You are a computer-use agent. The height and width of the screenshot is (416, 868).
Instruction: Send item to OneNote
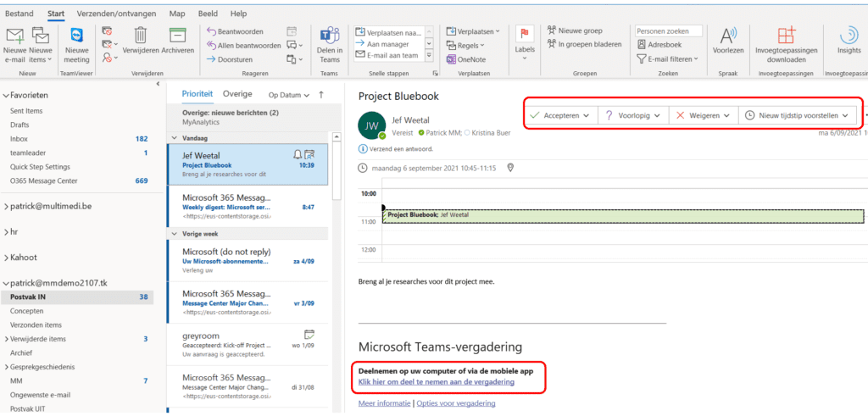pos(465,59)
